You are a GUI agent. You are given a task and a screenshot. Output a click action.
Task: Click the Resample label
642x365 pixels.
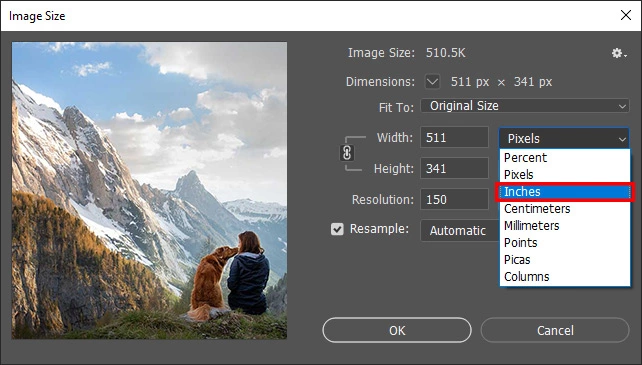(379, 229)
